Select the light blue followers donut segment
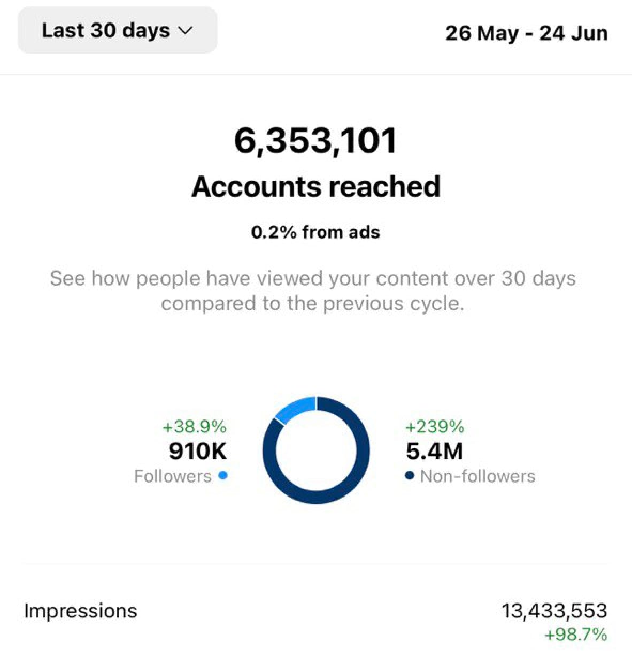This screenshot has width=632, height=672. (x=296, y=409)
